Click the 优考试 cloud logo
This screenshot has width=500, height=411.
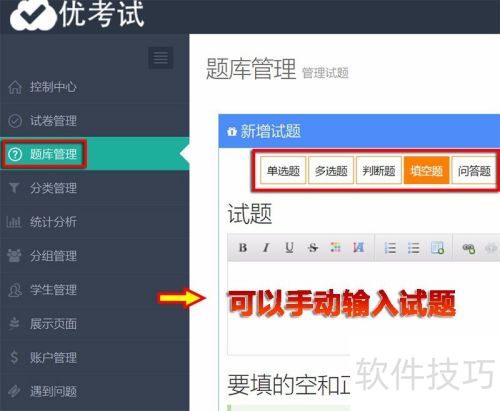pyautogui.click(x=33, y=15)
